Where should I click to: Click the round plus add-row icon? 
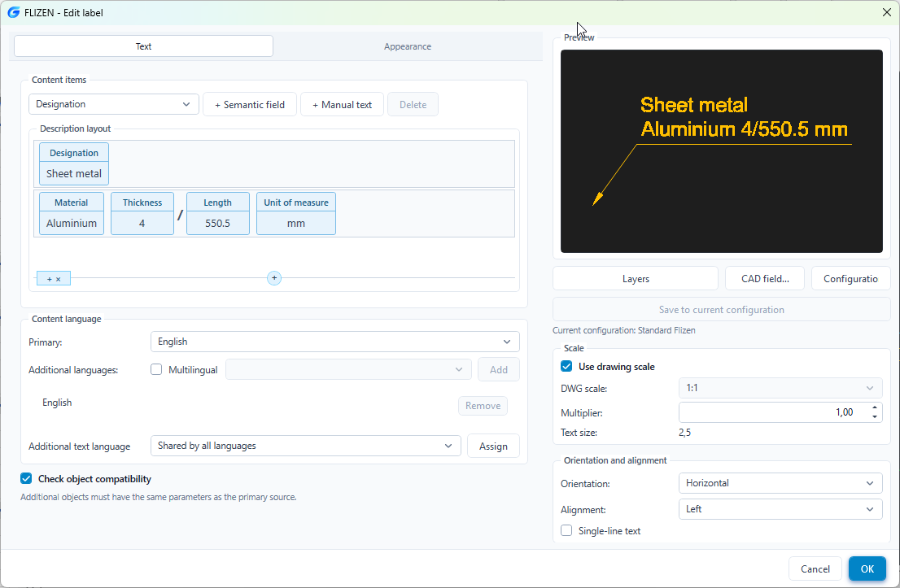274,278
